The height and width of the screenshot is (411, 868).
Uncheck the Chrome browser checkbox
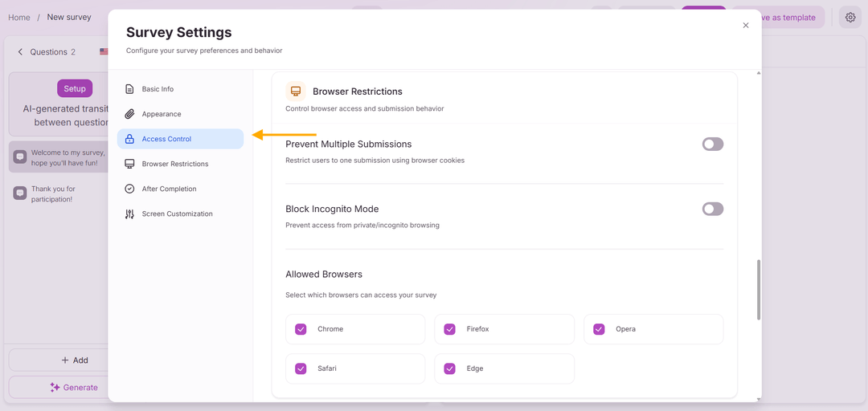coord(301,329)
